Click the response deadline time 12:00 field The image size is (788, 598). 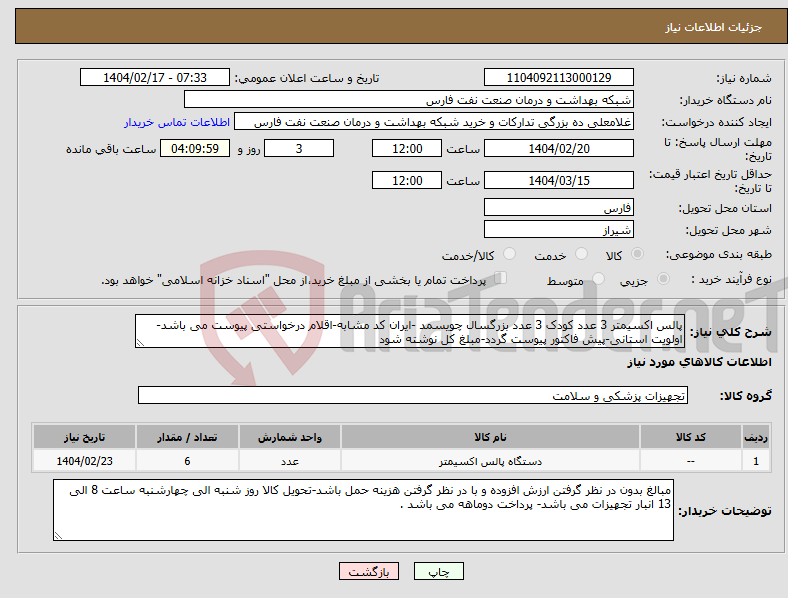407,148
